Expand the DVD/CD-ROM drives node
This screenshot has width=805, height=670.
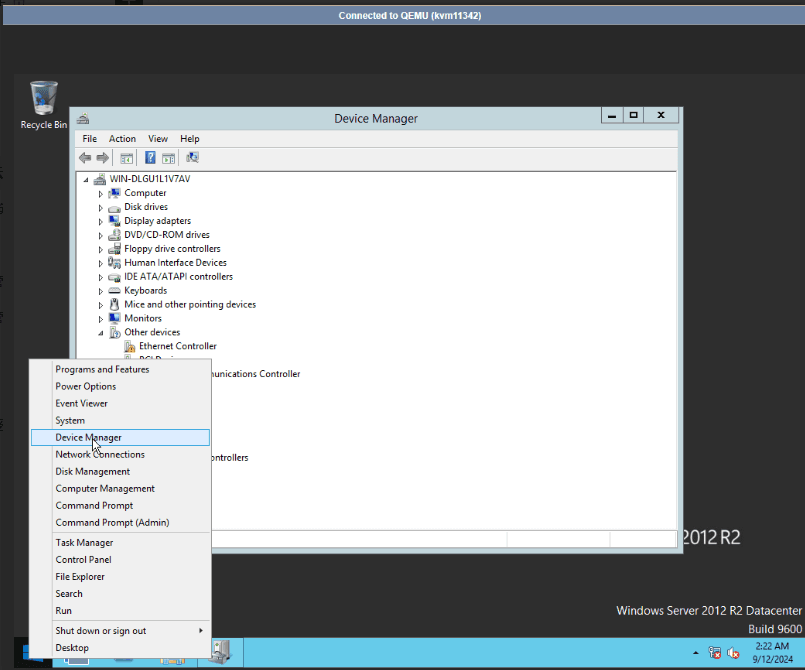[x=101, y=236]
